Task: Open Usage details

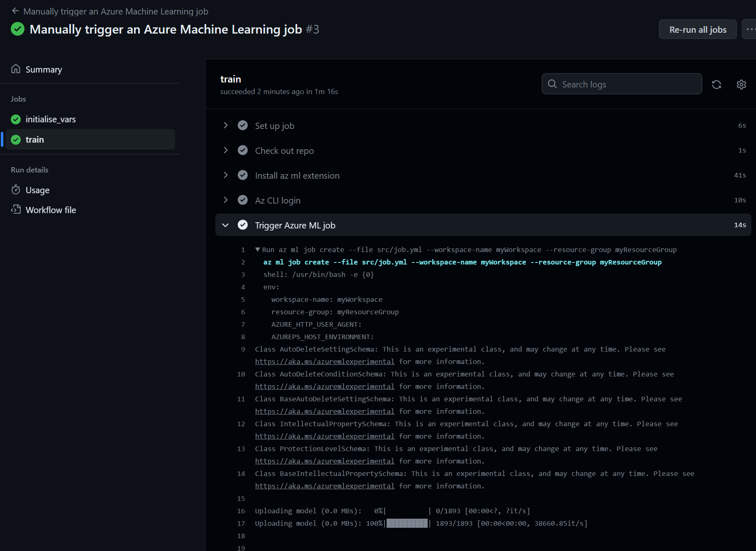Action: (x=37, y=190)
